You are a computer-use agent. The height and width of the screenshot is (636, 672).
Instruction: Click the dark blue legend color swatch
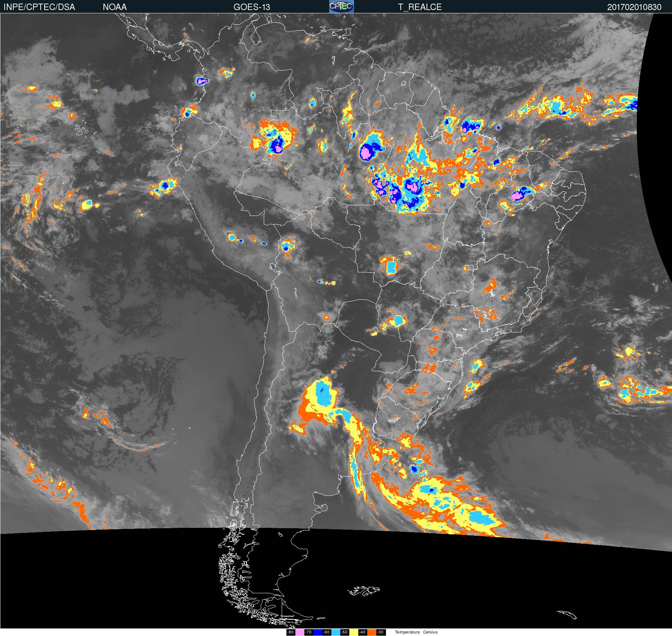click(318, 632)
